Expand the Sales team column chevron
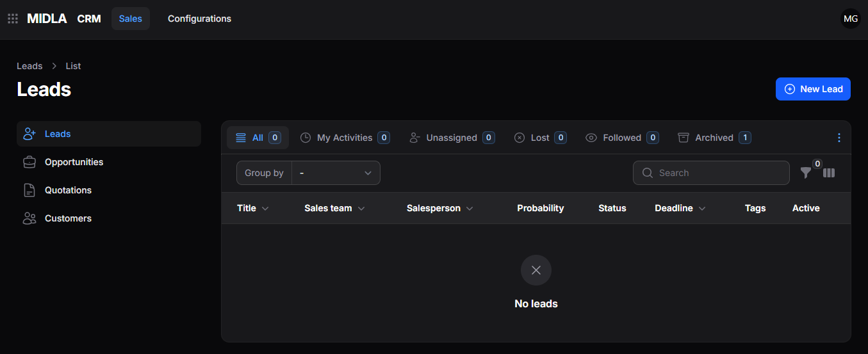This screenshot has height=354, width=868. [361, 209]
